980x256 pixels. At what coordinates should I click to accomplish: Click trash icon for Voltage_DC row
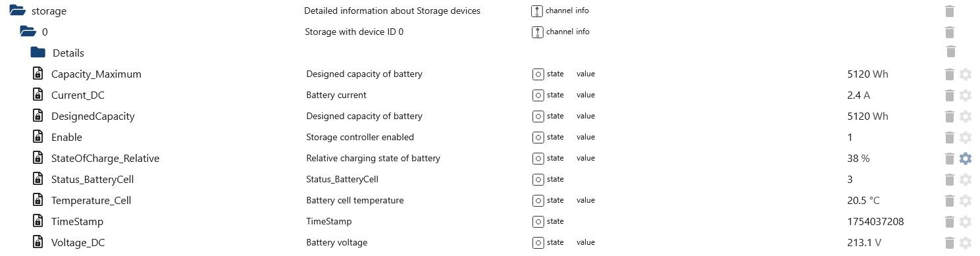tap(950, 243)
